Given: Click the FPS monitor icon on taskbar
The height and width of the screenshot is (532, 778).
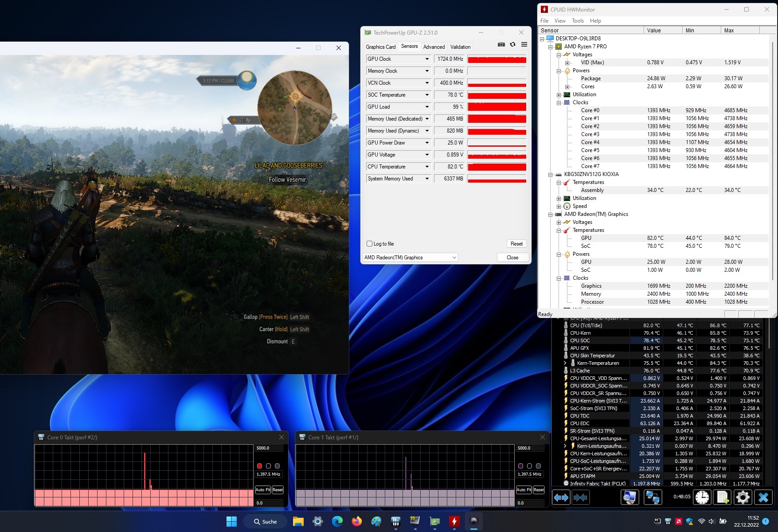Looking at the screenshot, I should (x=415, y=521).
